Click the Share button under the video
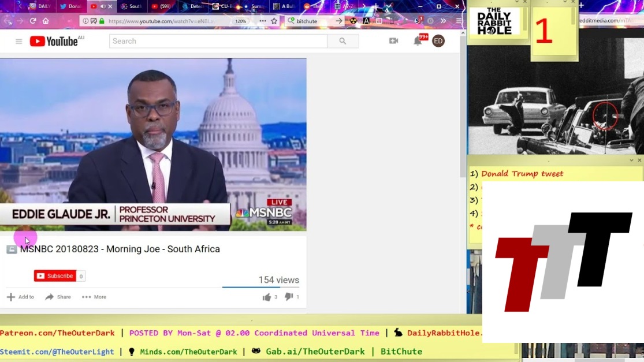Screen dimensions: 644x362 (x=58, y=297)
